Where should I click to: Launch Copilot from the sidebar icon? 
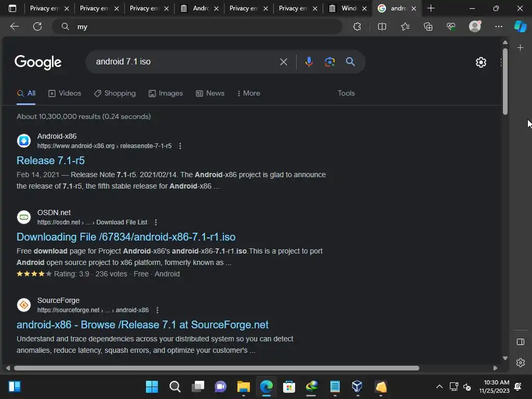coord(521,26)
